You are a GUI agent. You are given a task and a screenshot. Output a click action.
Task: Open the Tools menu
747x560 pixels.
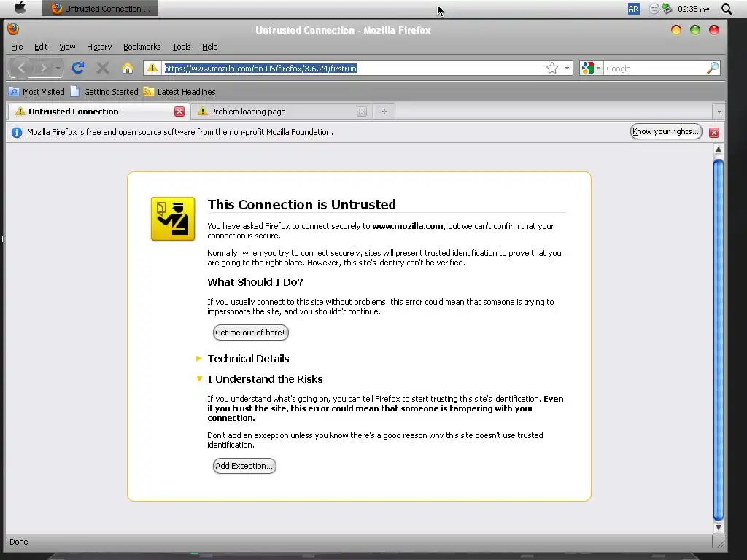182,47
